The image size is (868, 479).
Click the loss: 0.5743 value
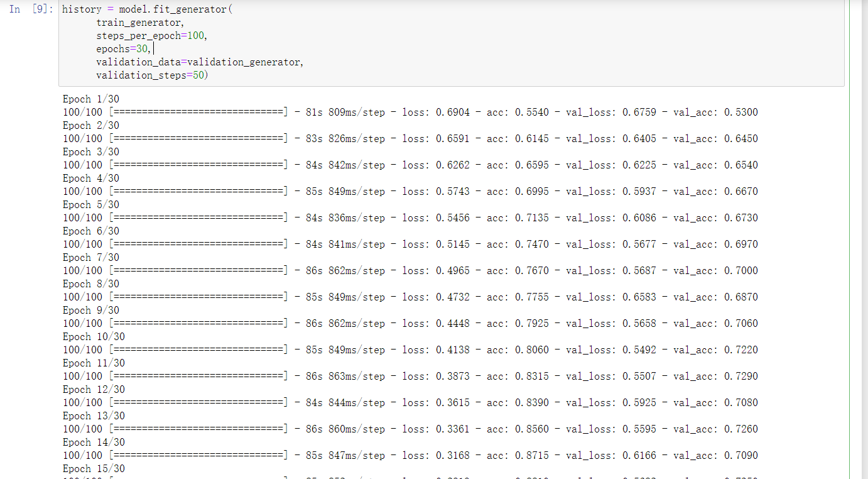tap(436, 192)
